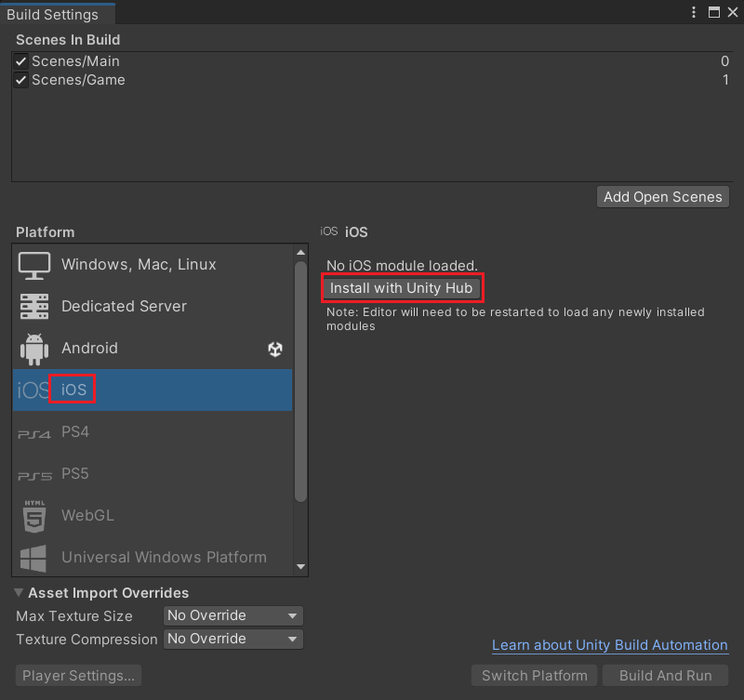Viewport: 744px width, 700px height.
Task: Open the Texture Compression dropdown
Action: [x=233, y=639]
